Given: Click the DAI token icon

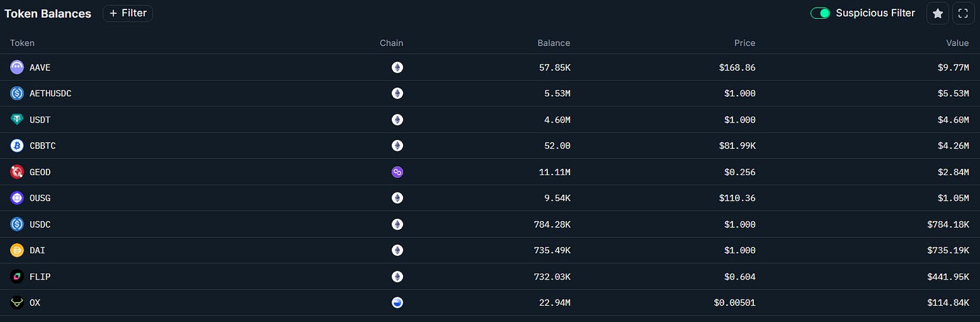Looking at the screenshot, I should [17, 250].
